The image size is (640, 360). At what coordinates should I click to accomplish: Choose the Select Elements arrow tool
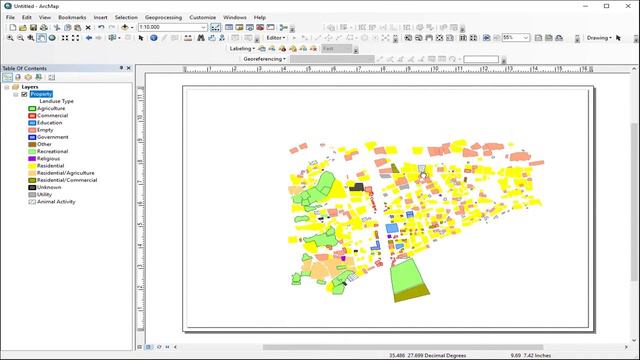click(141, 38)
